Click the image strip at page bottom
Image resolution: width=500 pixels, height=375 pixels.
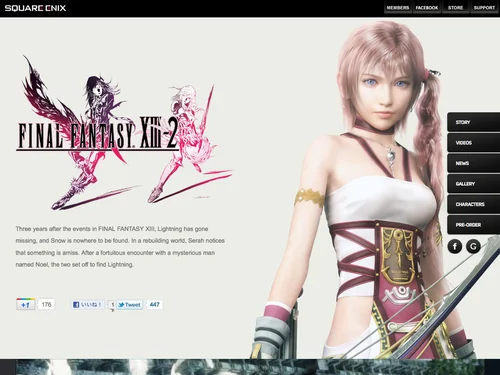pyautogui.click(x=250, y=367)
